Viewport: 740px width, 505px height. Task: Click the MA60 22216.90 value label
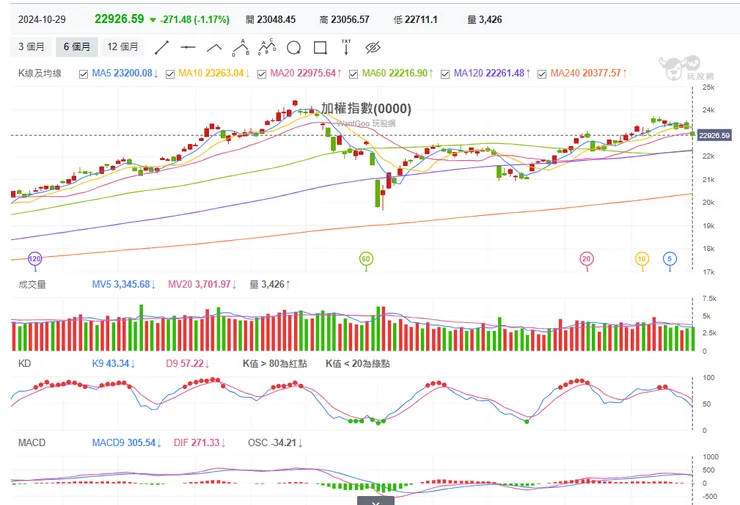pyautogui.click(x=397, y=73)
